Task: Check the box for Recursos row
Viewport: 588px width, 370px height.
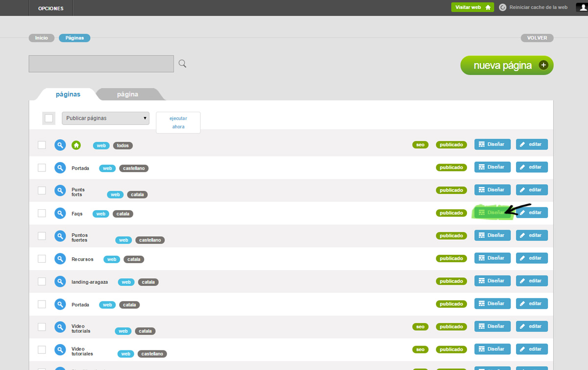Action: coord(42,258)
